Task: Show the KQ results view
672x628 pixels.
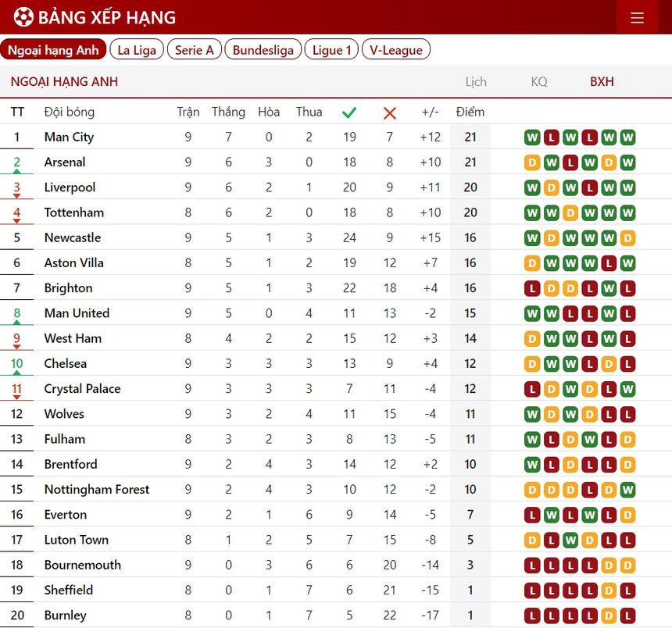Action: (x=539, y=81)
